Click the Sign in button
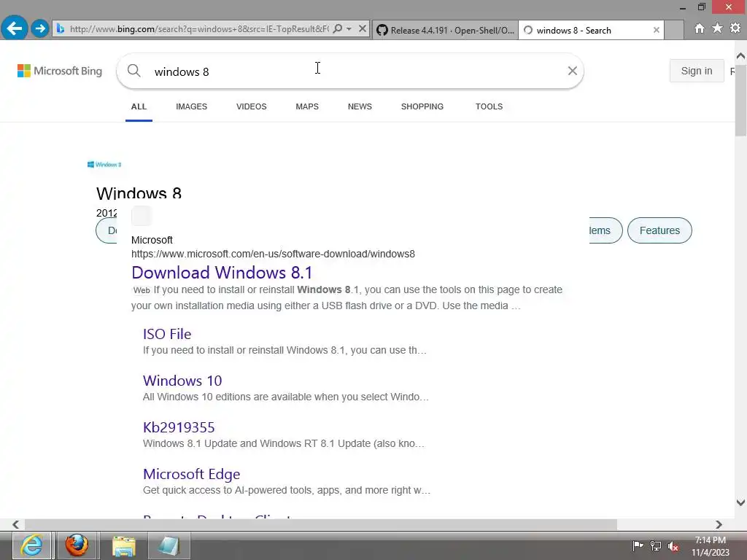Viewport: 747px width, 560px height. [696, 71]
